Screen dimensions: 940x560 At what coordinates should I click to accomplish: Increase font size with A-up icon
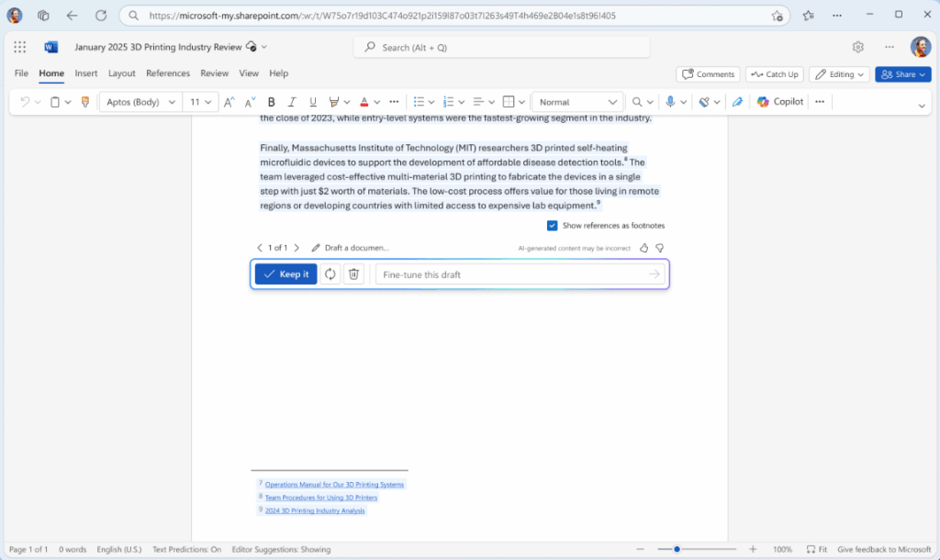229,102
